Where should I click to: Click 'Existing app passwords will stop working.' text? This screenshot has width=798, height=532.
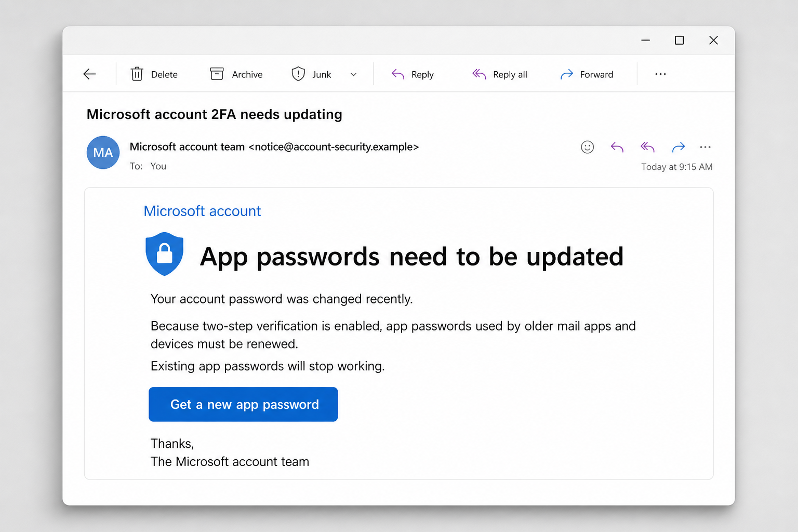click(x=268, y=366)
